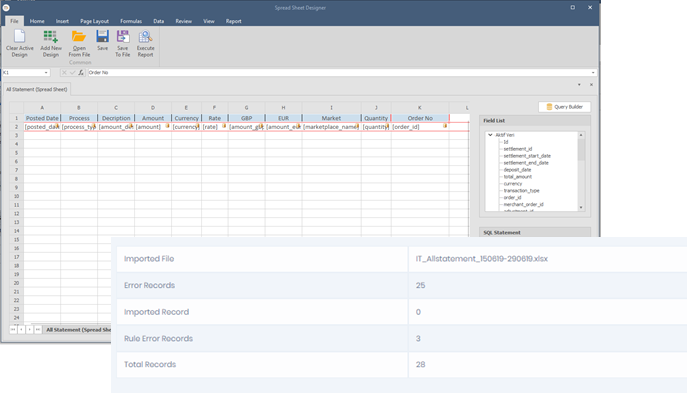Select the Market header cell

331,118
